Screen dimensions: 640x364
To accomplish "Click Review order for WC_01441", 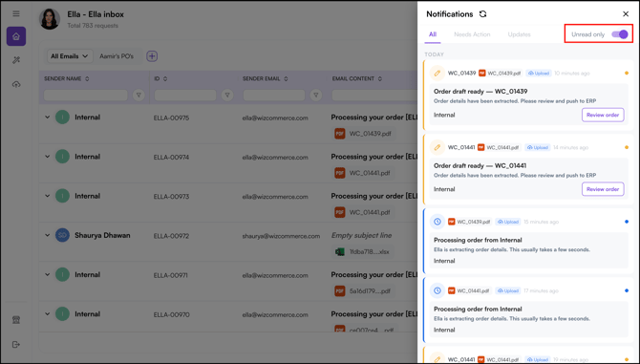I will 603,189.
